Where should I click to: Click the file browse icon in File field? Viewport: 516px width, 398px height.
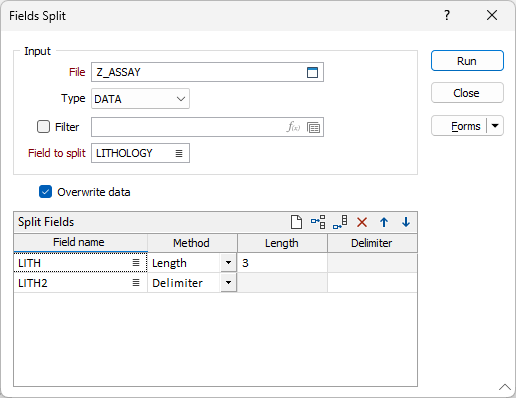[312, 72]
